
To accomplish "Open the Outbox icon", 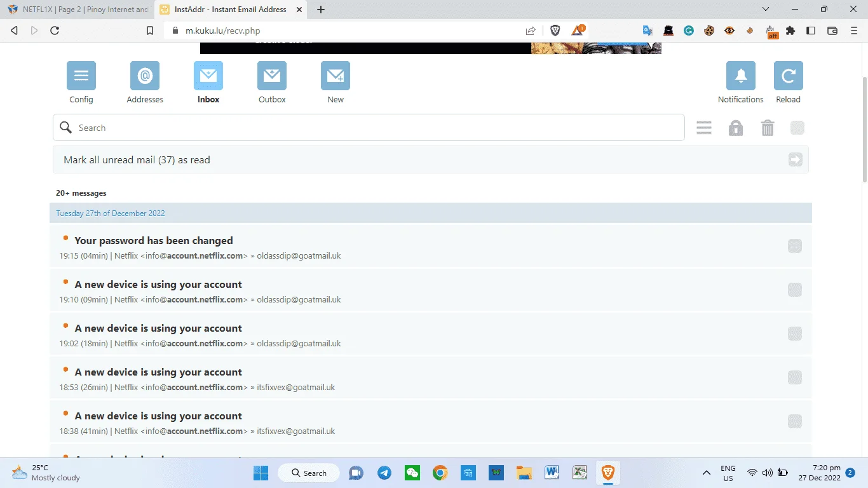I will pos(272,76).
